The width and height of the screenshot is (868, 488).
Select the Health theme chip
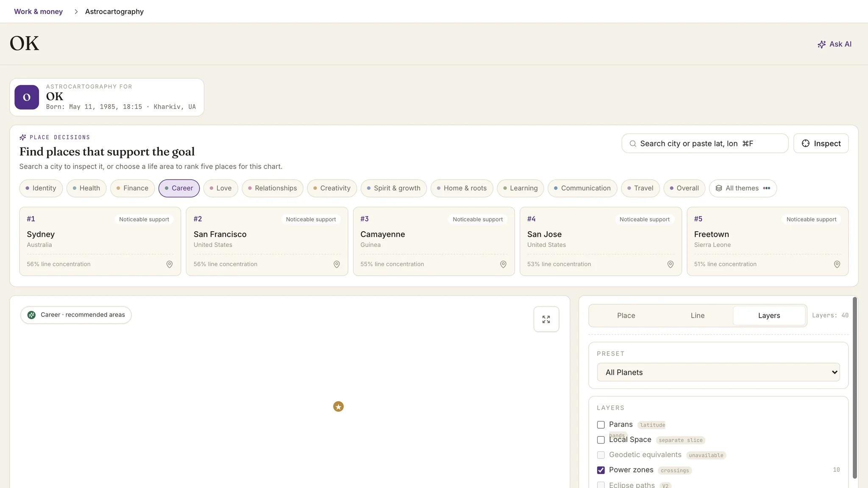click(x=86, y=189)
